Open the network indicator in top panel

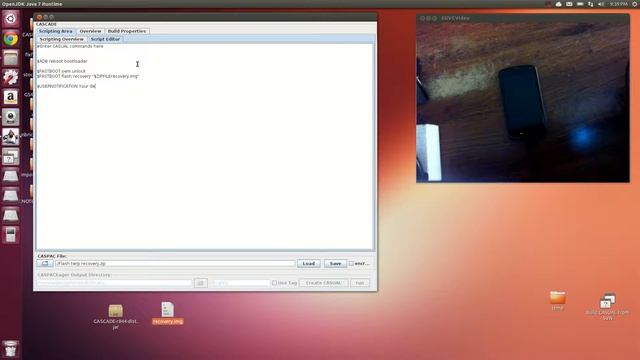point(590,4)
